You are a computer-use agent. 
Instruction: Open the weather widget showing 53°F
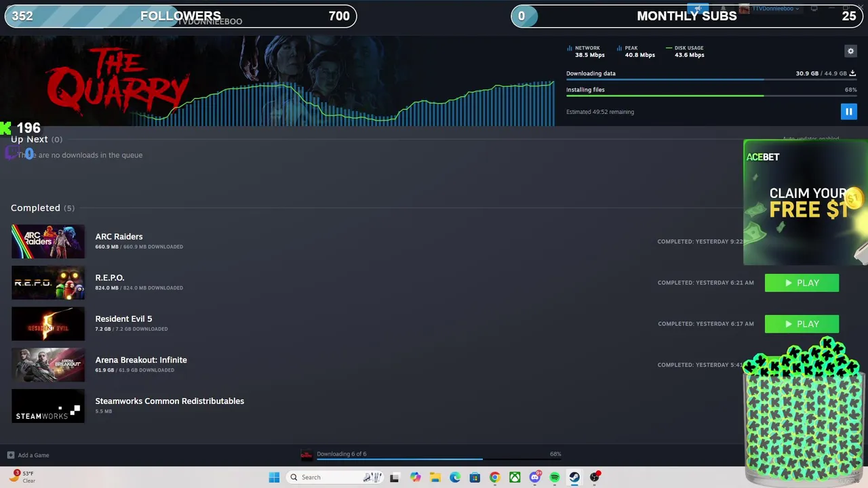[x=22, y=476]
